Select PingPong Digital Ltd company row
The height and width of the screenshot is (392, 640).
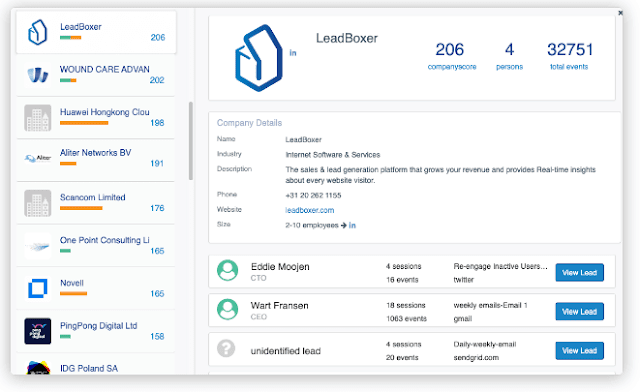tap(96, 332)
